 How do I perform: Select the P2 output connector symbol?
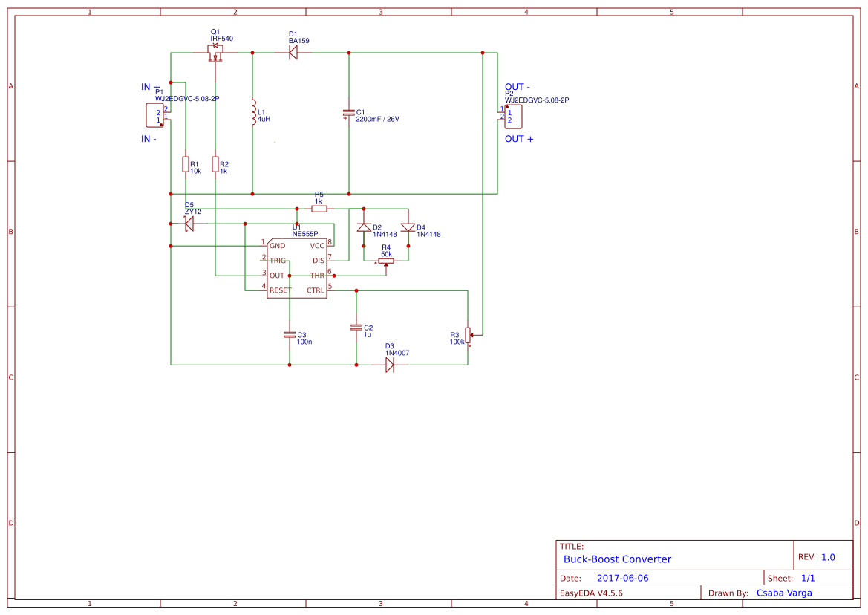point(513,116)
